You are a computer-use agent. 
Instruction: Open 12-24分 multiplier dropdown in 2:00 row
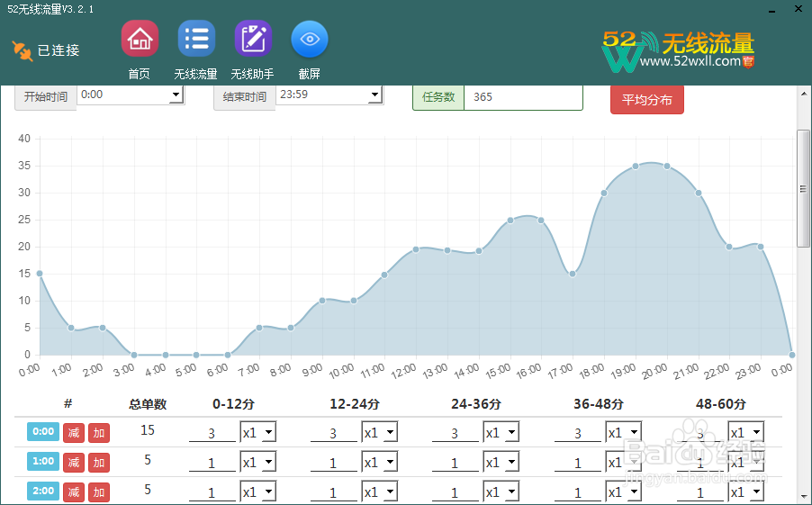380,491
